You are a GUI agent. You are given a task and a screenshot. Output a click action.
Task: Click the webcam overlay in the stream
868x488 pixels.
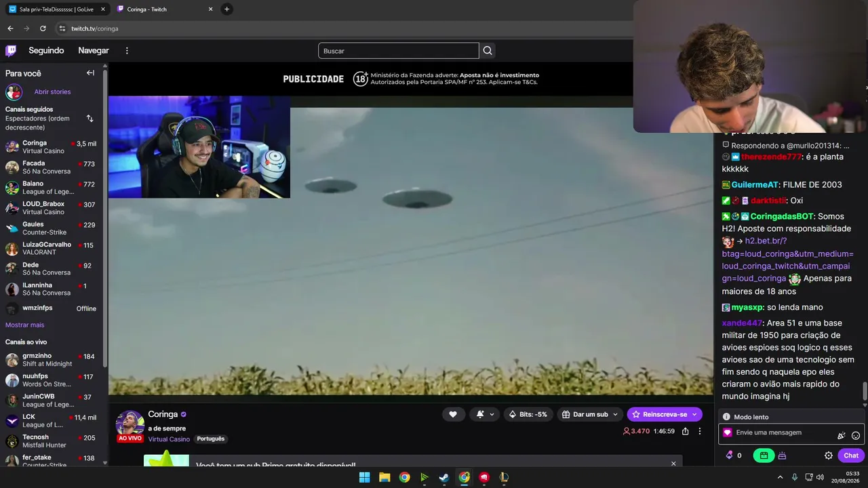(x=199, y=147)
